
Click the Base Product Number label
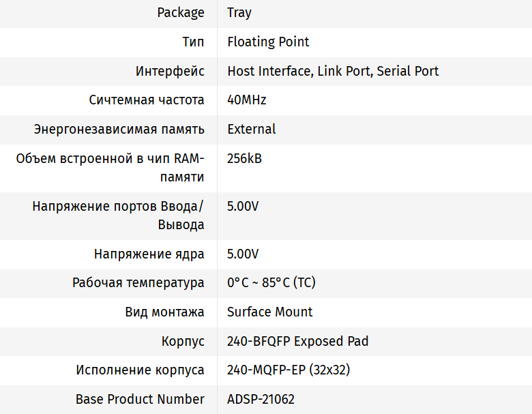[140, 399]
